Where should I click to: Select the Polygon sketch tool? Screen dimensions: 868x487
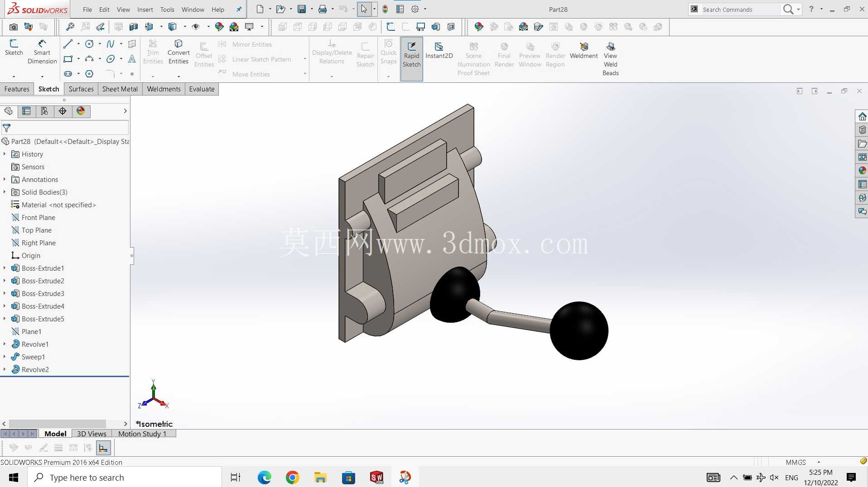[89, 74]
